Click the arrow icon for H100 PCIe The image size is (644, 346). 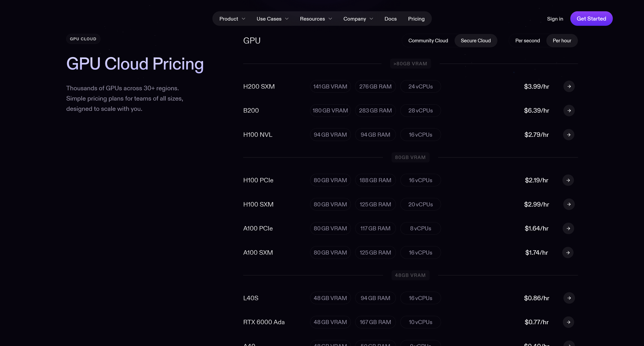tap(568, 180)
